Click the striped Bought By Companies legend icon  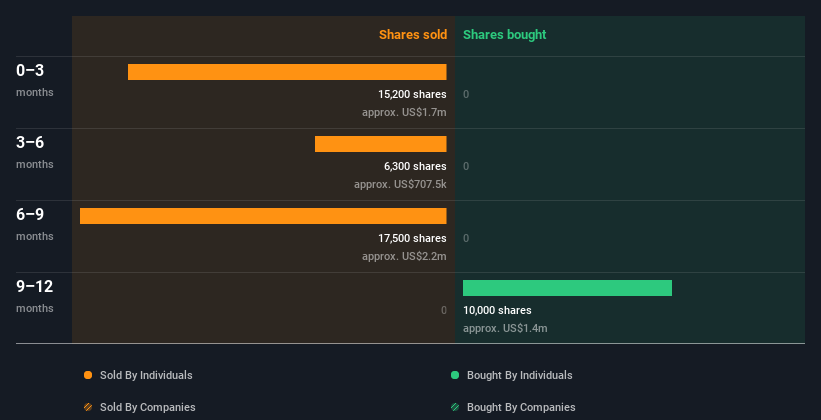click(x=455, y=407)
